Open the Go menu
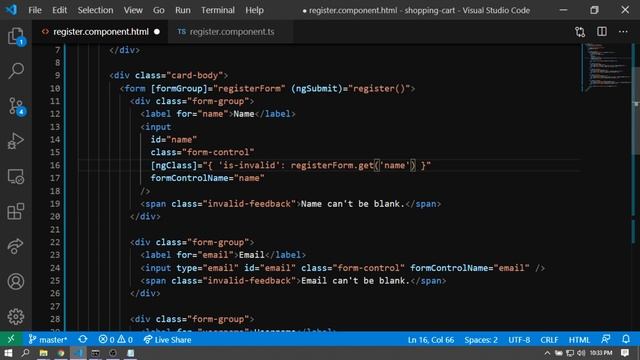Image resolution: width=640 pixels, height=360 pixels. pos(158,10)
